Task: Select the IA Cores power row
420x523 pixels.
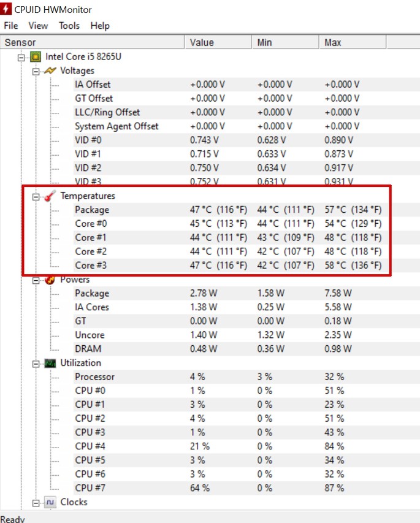Action: click(x=92, y=307)
